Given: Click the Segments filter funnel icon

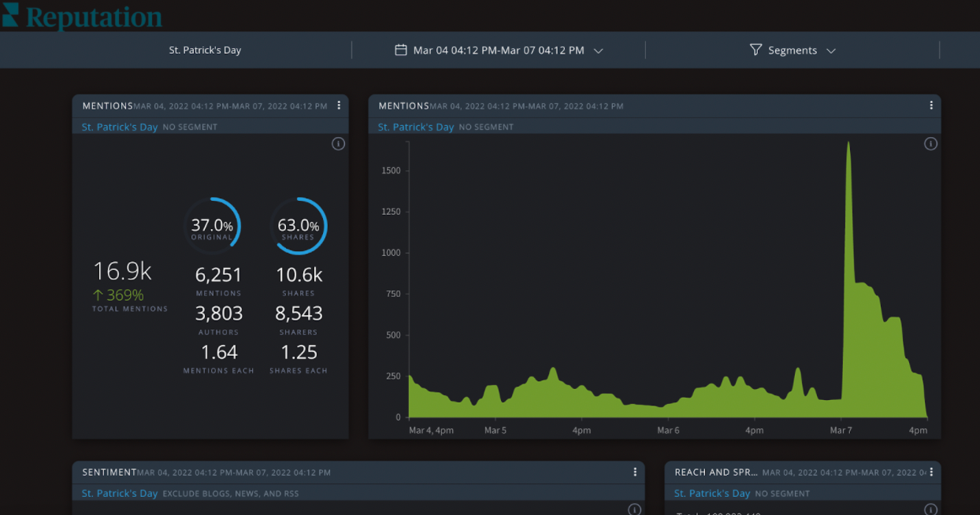Looking at the screenshot, I should pos(755,50).
